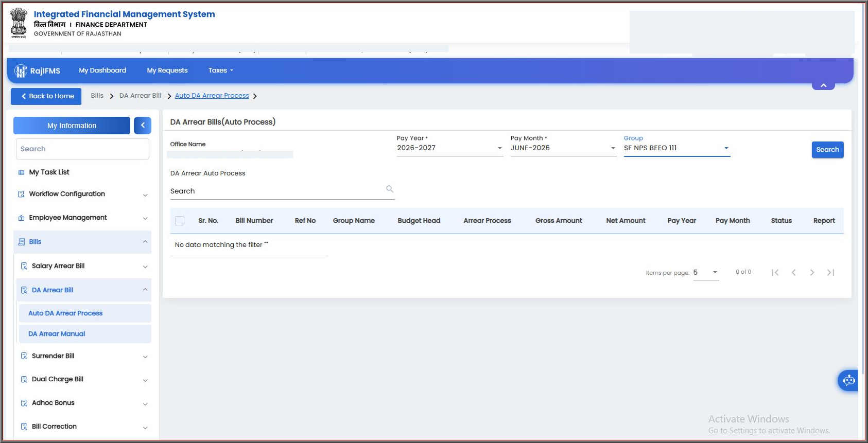Image resolution: width=868 pixels, height=443 pixels.
Task: Collapse the sidebar with the left-arrow button
Action: [x=143, y=126]
